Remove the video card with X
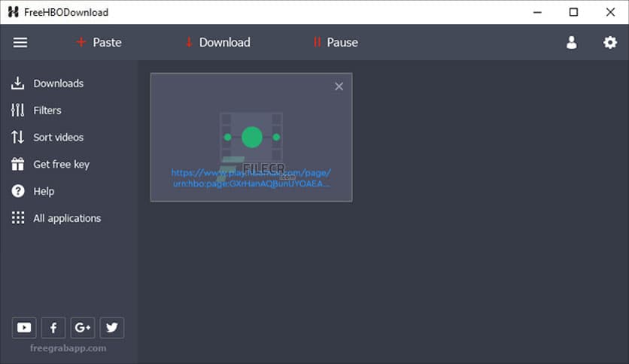 (339, 86)
